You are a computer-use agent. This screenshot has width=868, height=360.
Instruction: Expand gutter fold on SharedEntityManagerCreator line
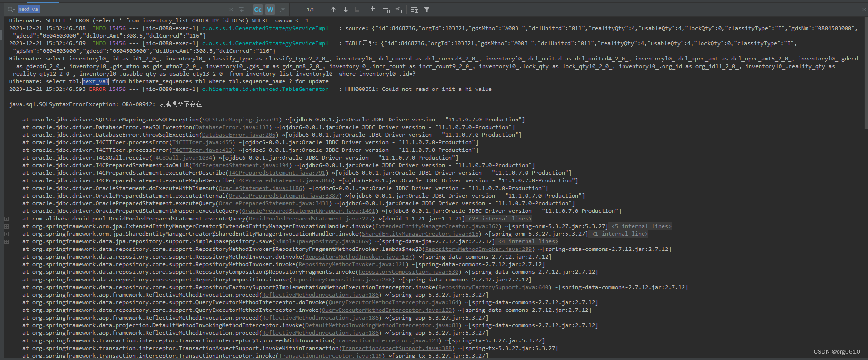point(7,234)
